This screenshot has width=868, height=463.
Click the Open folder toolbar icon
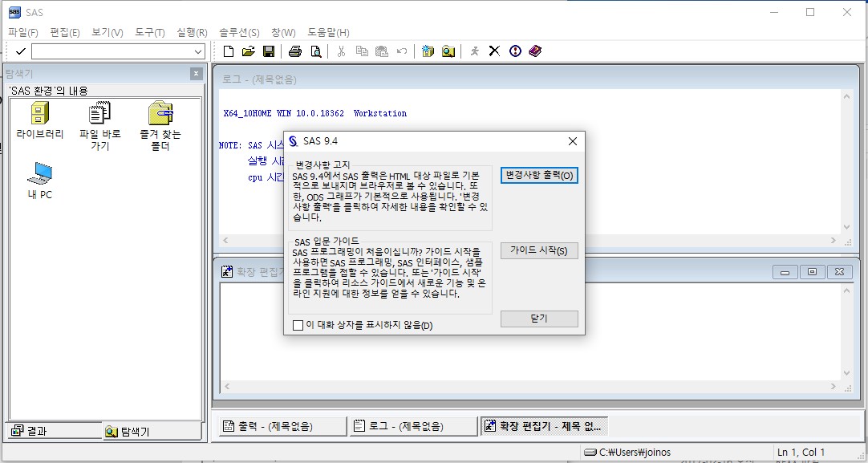tap(249, 51)
